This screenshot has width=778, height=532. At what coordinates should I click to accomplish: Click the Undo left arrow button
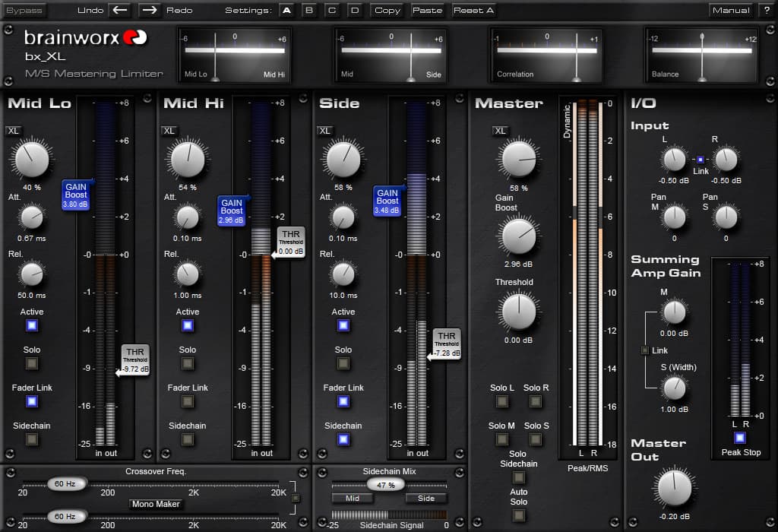coord(119,10)
